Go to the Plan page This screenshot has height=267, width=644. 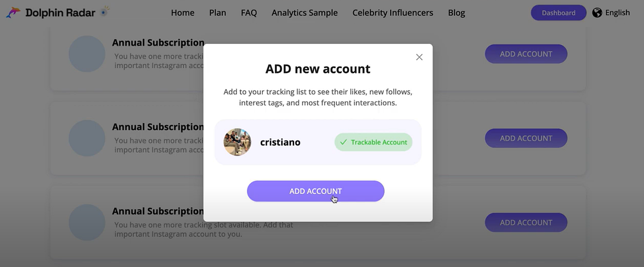click(x=217, y=13)
